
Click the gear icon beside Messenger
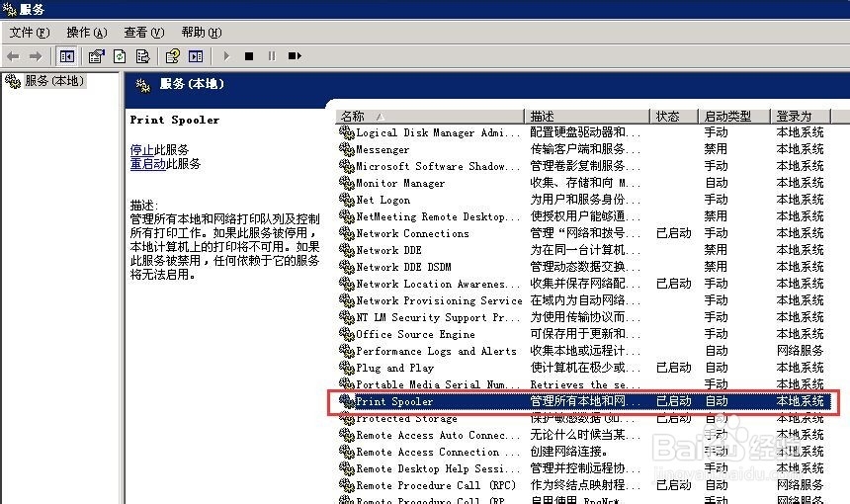(x=346, y=149)
